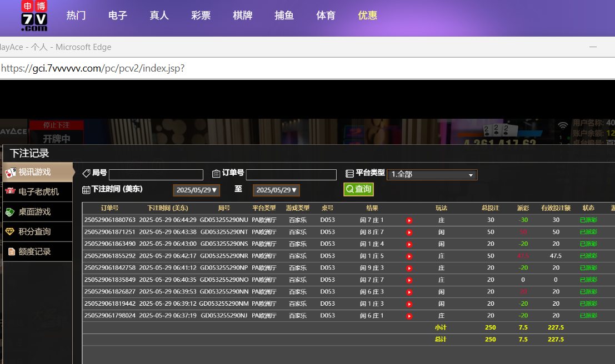615x364 pixels.
Task: Open the 平台类型 dropdown showing 1.全部
Action: 432,175
